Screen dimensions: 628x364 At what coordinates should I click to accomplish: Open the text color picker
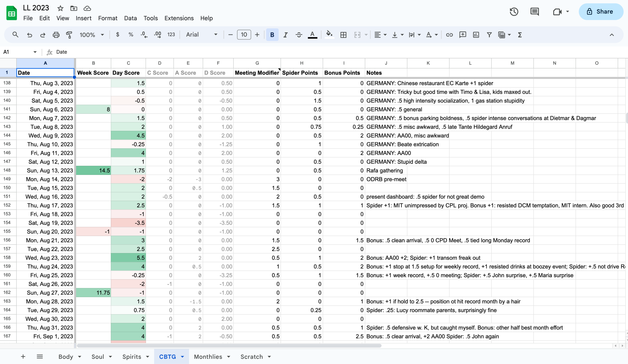(x=312, y=35)
